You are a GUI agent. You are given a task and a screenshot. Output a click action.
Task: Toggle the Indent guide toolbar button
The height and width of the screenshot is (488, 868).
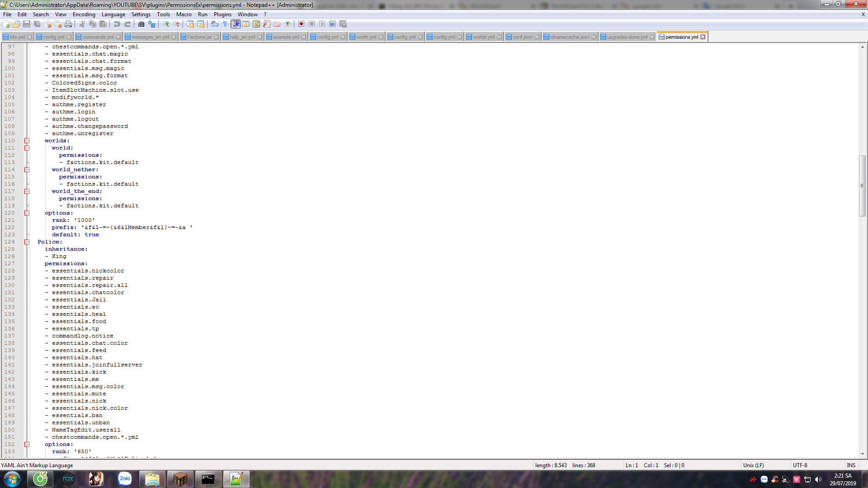tap(236, 24)
